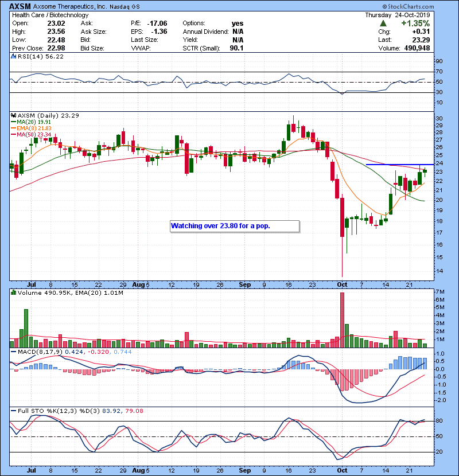The height and width of the screenshot is (476, 459).
Task: Click the Sep label on the bottom date axis
Action: (x=245, y=470)
